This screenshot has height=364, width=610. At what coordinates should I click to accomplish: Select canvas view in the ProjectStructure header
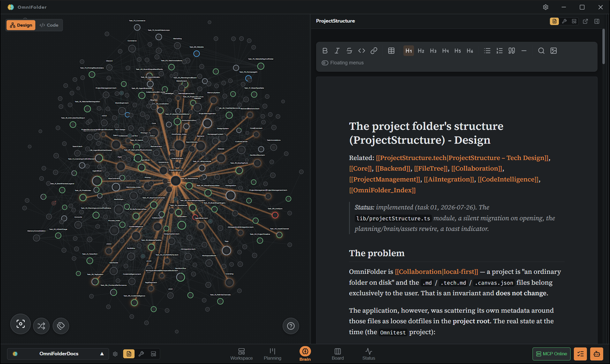574,21
